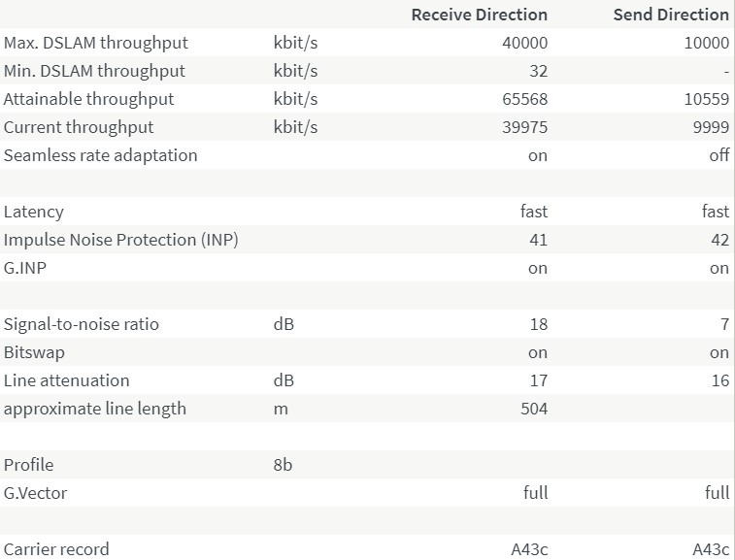Click the Attainable throughput send value 10559

(x=708, y=99)
